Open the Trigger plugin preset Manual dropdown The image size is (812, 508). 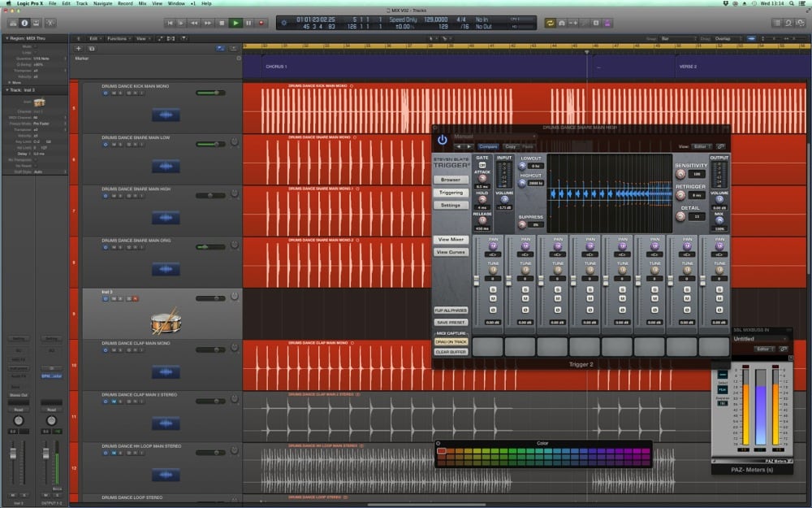pos(495,137)
